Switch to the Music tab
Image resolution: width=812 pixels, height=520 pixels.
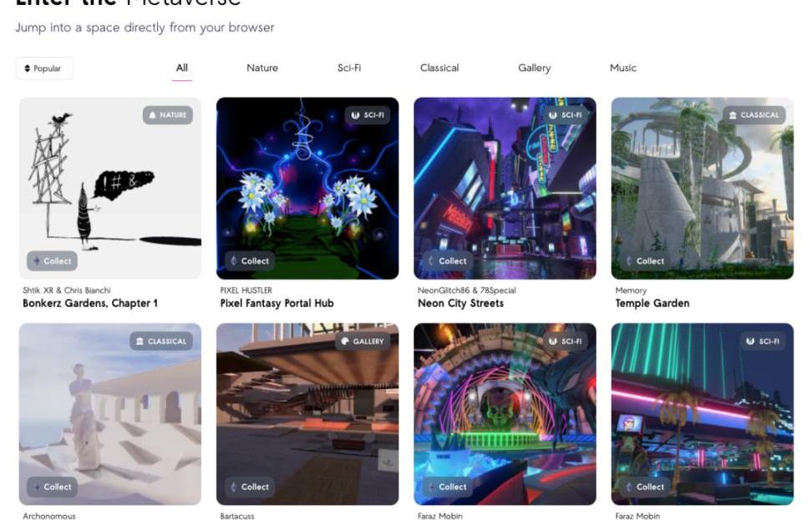(x=623, y=68)
